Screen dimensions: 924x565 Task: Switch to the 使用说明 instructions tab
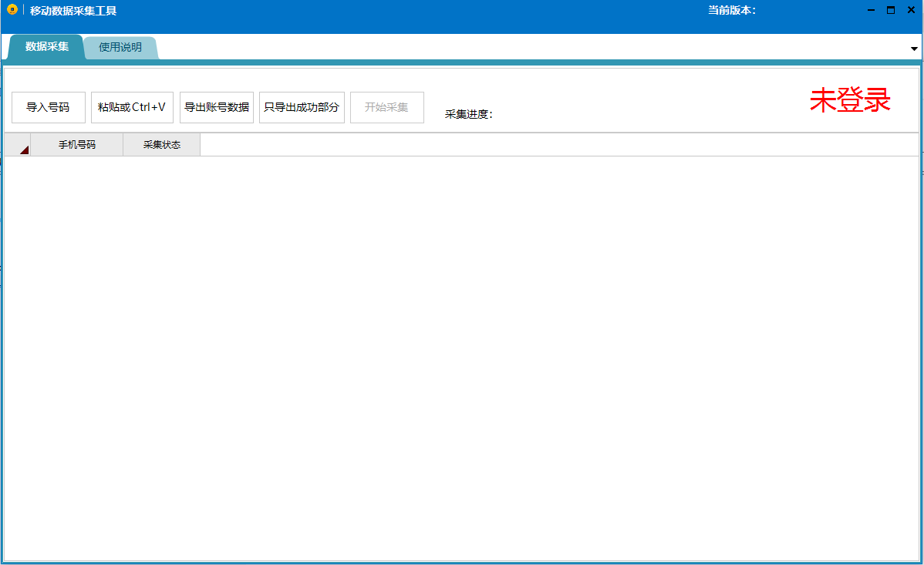coord(120,47)
